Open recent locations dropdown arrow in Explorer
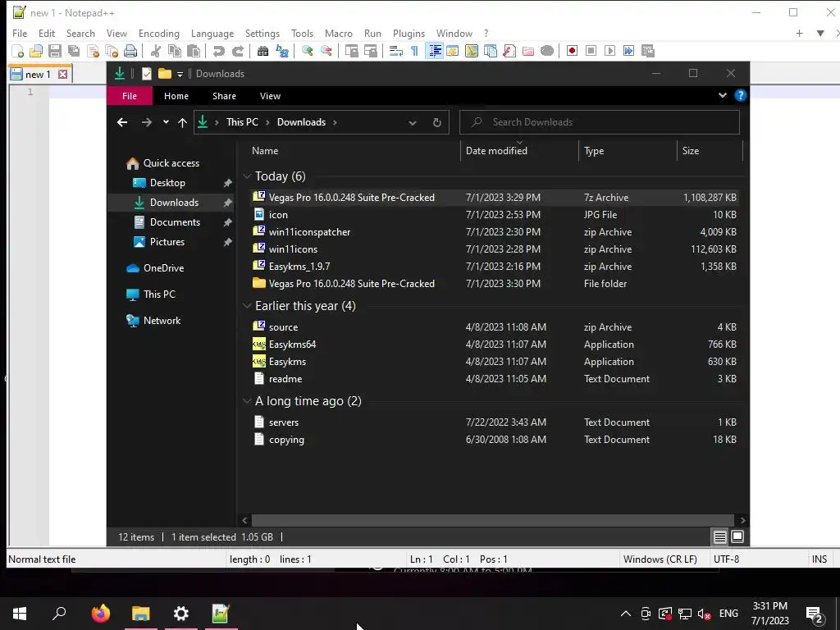Image resolution: width=840 pixels, height=630 pixels. click(166, 122)
